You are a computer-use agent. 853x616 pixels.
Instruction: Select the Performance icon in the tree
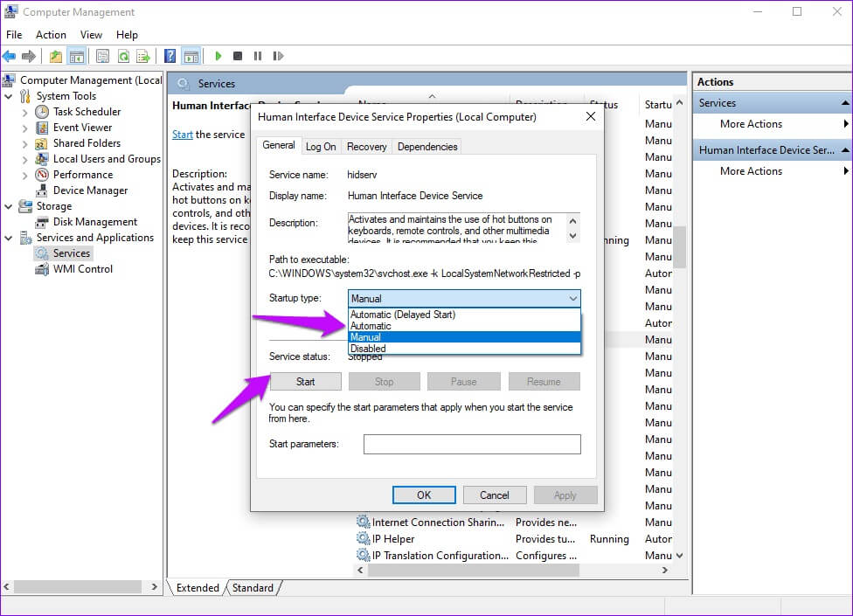[42, 175]
